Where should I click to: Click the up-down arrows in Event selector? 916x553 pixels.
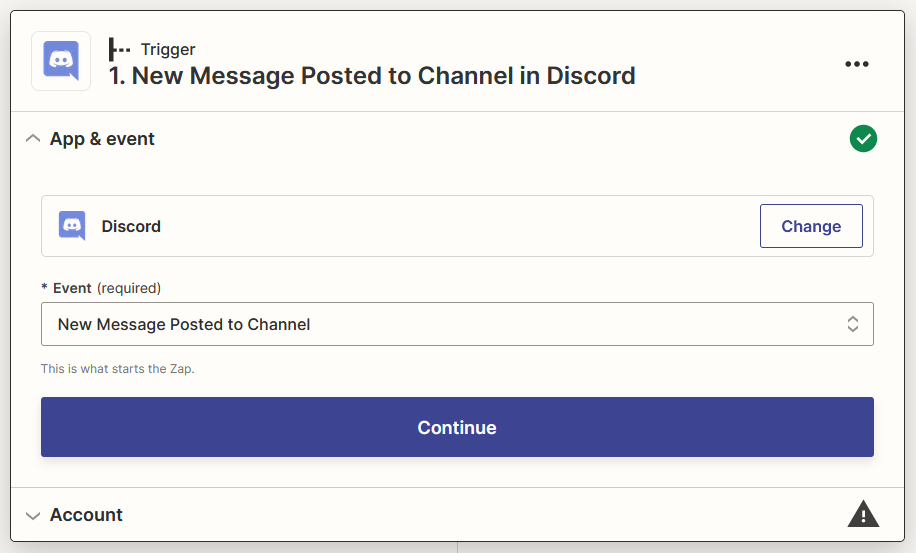pyautogui.click(x=853, y=324)
